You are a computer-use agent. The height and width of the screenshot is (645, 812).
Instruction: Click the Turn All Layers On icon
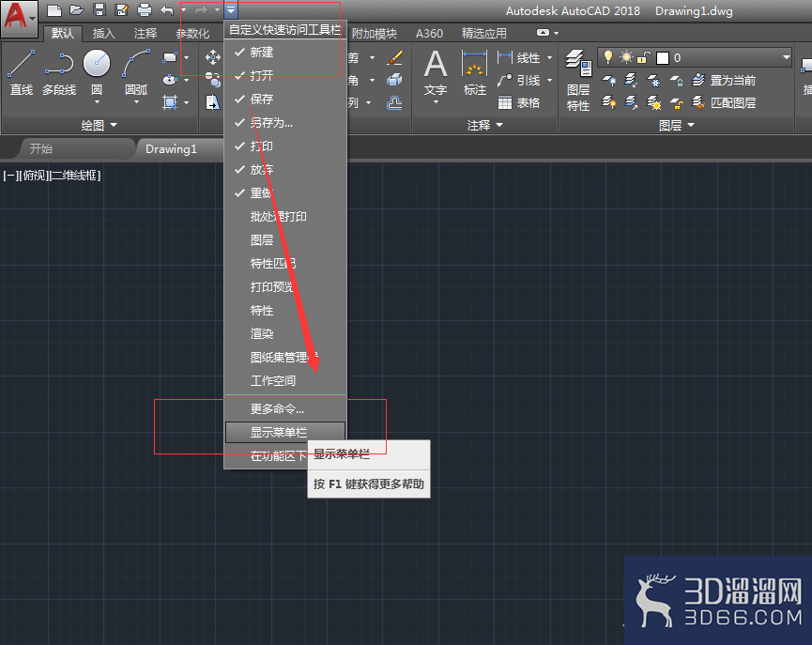tap(609, 102)
